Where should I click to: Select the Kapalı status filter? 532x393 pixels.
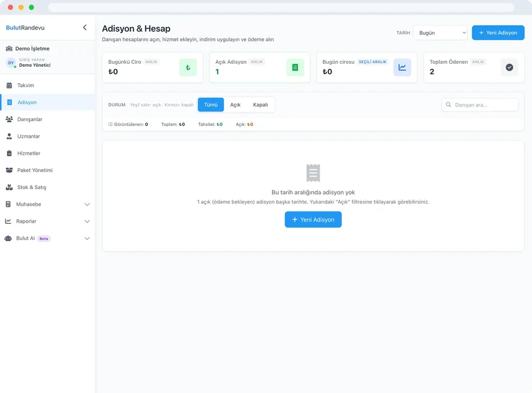(261, 105)
